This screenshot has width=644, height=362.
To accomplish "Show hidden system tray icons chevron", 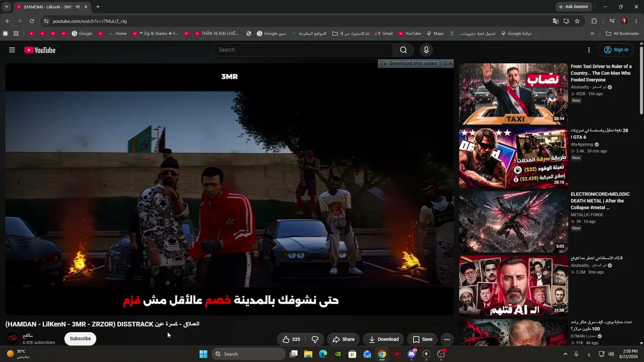I will coord(565,354).
